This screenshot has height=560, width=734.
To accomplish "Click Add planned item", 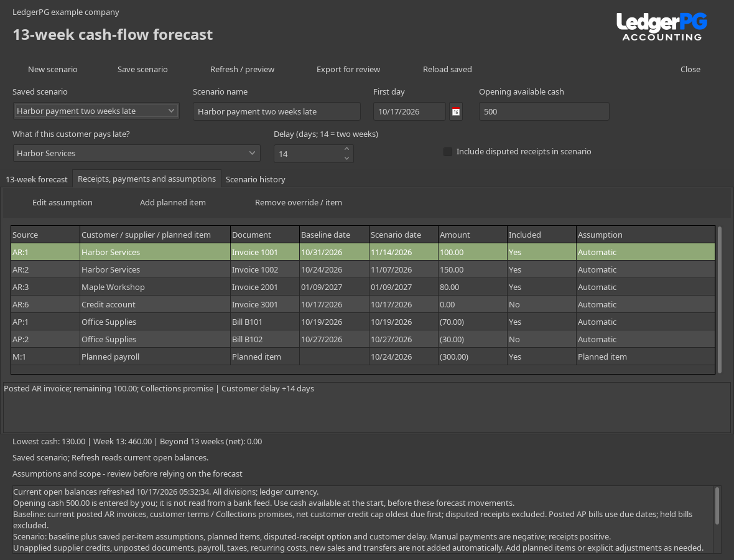I will click(173, 203).
